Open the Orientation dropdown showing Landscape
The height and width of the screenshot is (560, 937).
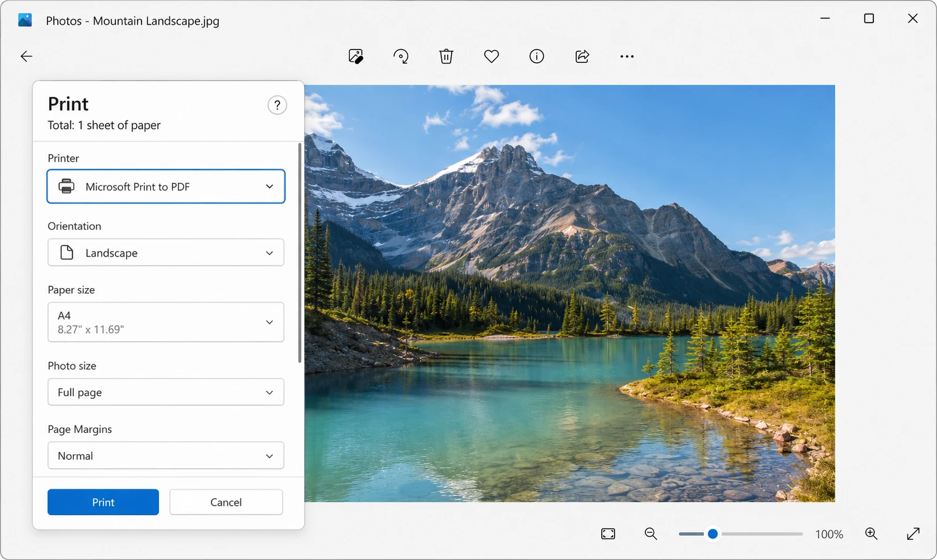coord(166,252)
